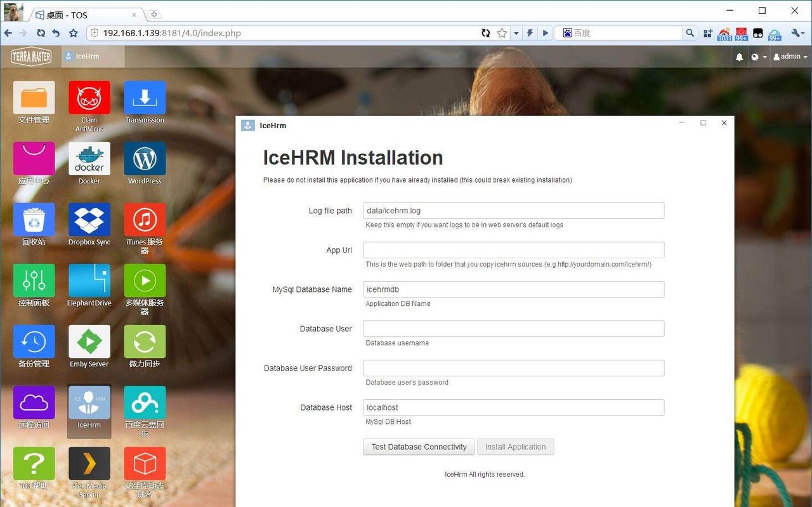The height and width of the screenshot is (507, 812).
Task: Open the 文件管理 file manager icon
Action: point(34,98)
